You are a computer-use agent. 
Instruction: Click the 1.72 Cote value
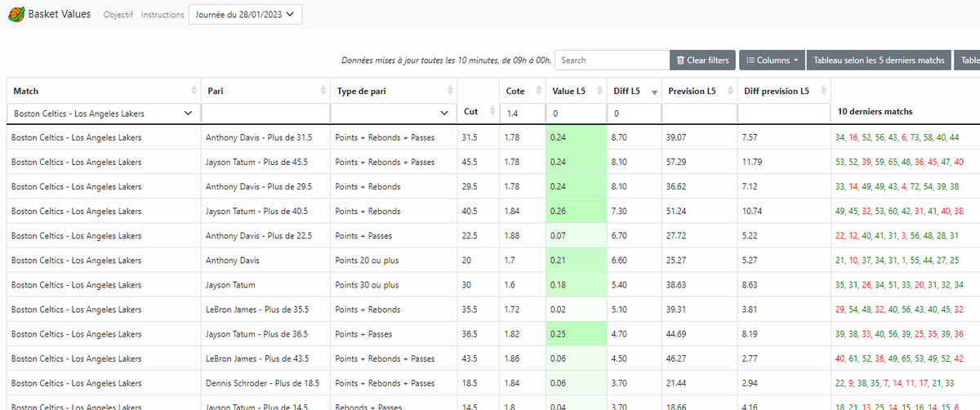pyautogui.click(x=513, y=309)
